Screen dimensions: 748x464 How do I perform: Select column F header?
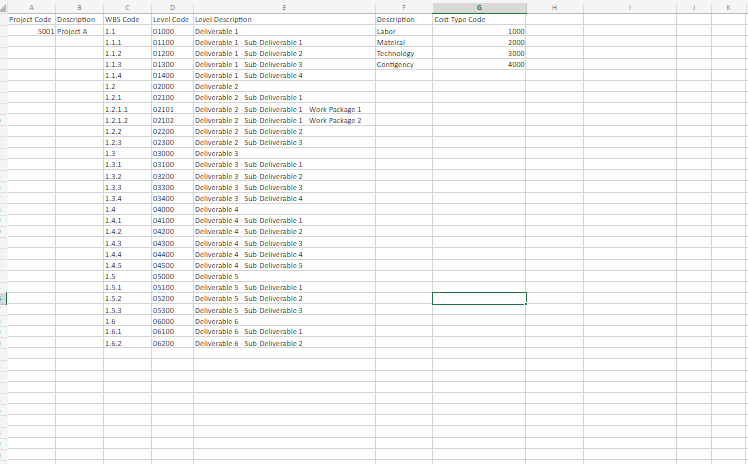404,7
